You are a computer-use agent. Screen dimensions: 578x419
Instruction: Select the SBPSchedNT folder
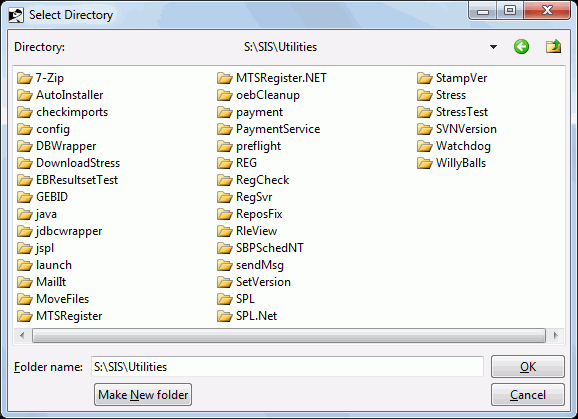point(261,248)
